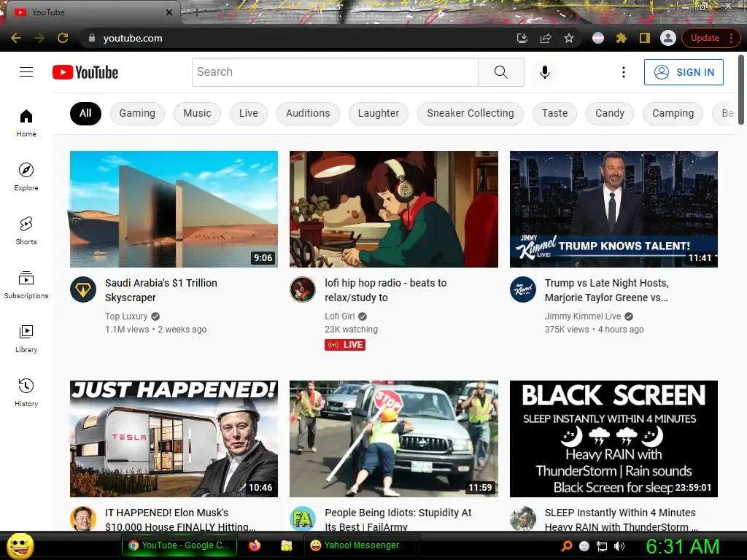Open the extensions puzzle icon
The image size is (747, 560).
[x=622, y=38]
